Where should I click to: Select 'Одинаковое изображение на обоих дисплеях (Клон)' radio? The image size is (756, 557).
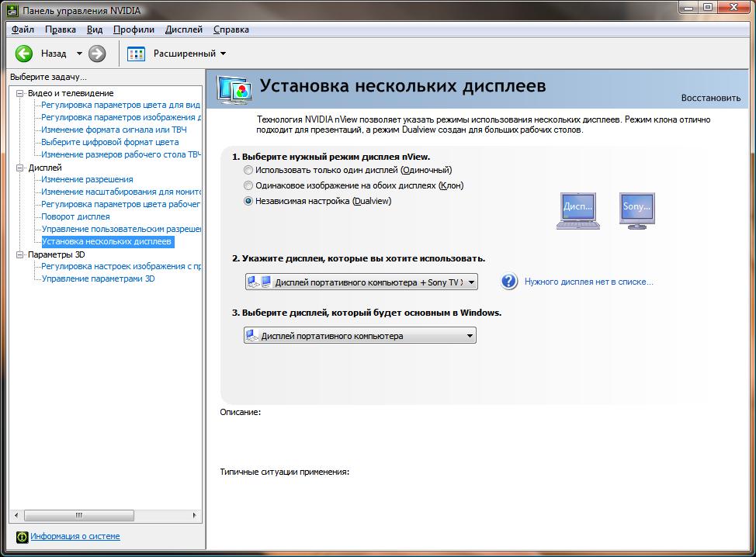[x=248, y=185]
